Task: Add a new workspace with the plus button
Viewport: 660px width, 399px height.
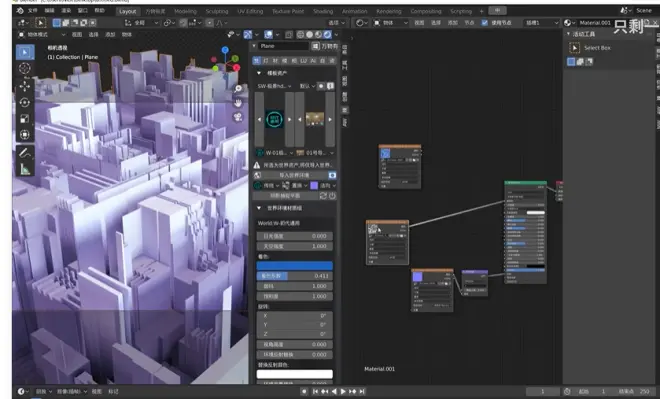Action: pos(482,11)
